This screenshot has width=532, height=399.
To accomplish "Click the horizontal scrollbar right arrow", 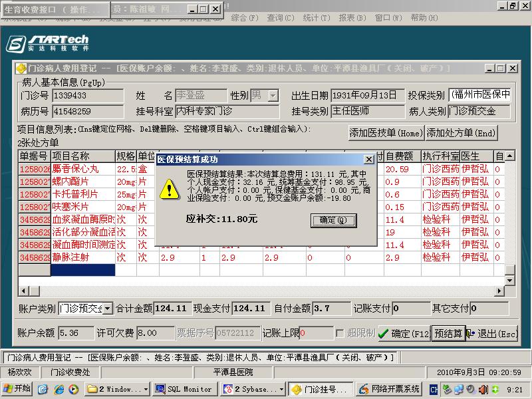I will click(499, 291).
